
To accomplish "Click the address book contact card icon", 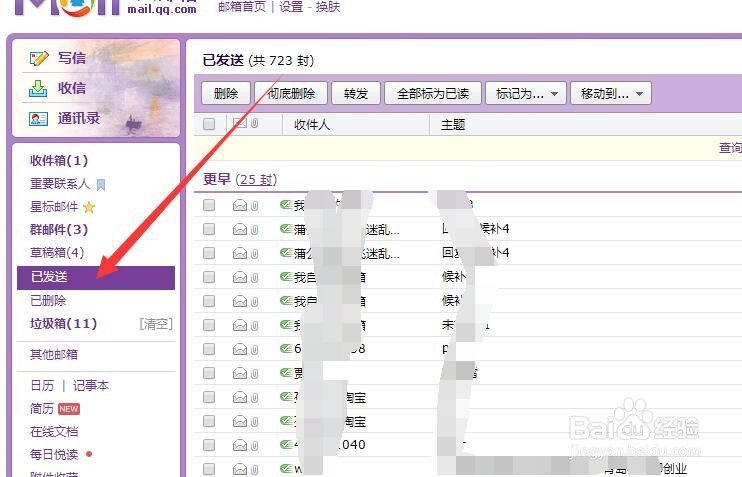I will 38,118.
